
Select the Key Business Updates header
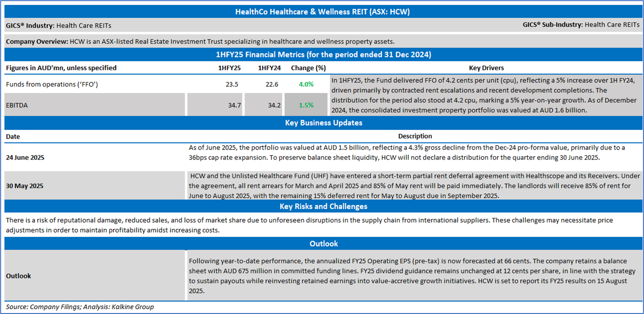pos(323,123)
